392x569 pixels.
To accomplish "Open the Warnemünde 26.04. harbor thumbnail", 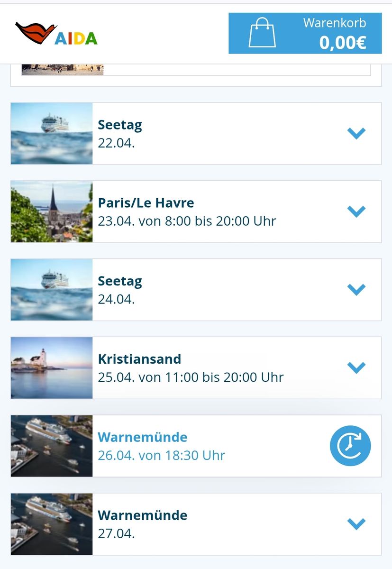I will point(52,446).
